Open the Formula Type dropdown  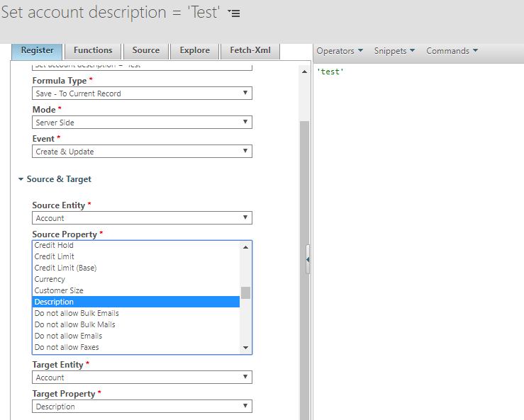[x=142, y=93]
